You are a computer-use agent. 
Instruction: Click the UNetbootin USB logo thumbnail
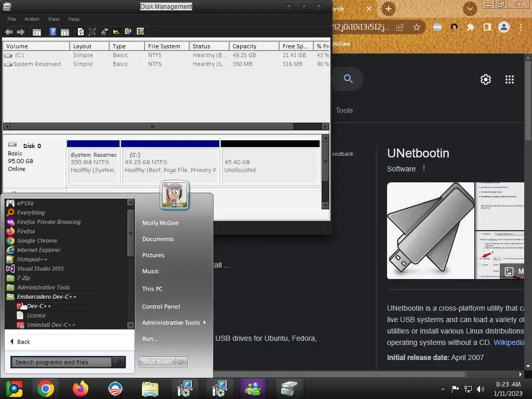(431, 230)
